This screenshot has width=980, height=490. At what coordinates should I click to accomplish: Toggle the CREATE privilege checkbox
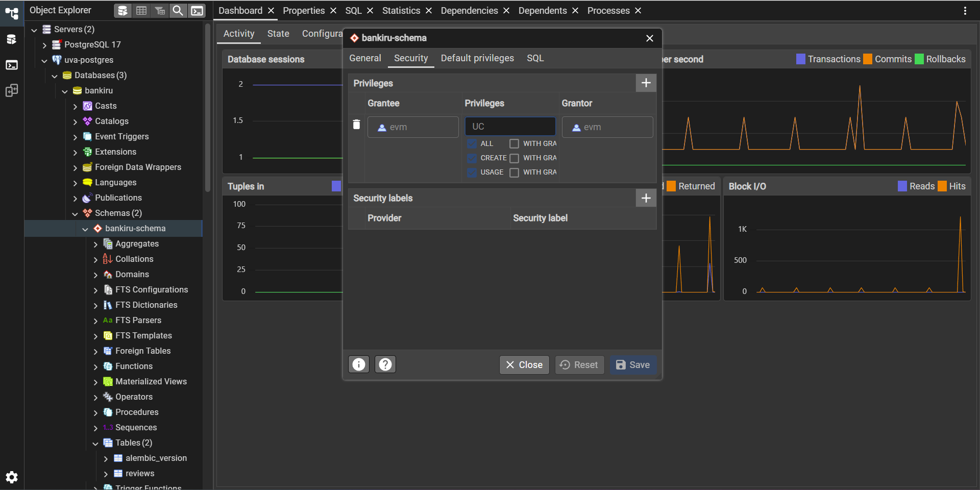[x=472, y=158]
